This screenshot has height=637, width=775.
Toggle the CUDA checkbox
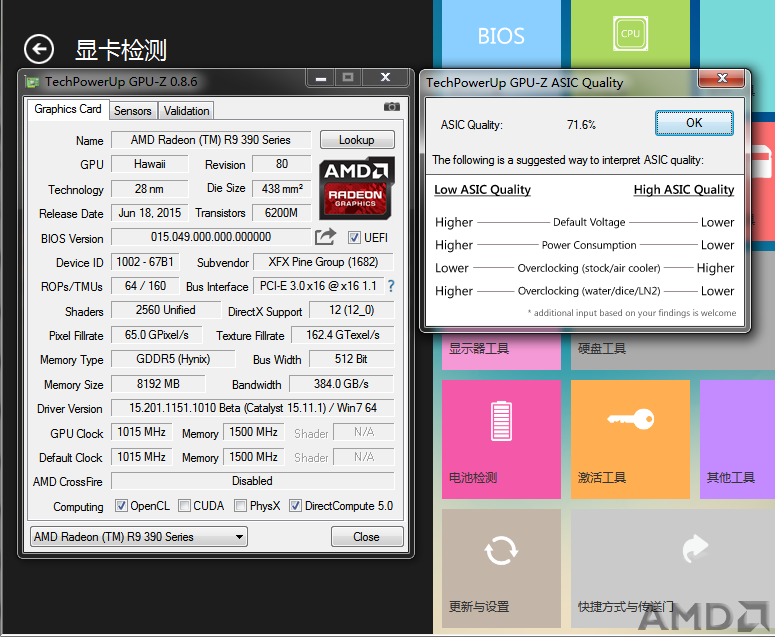click(184, 506)
